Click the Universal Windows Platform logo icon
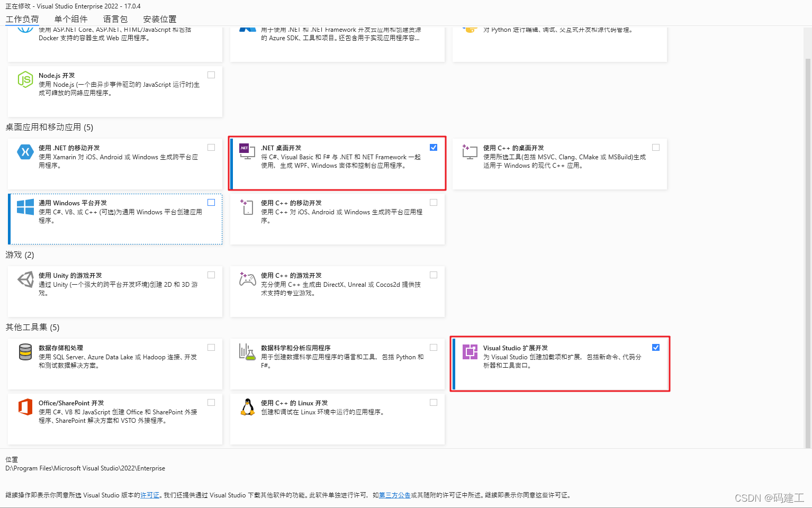This screenshot has width=812, height=508. coord(25,207)
